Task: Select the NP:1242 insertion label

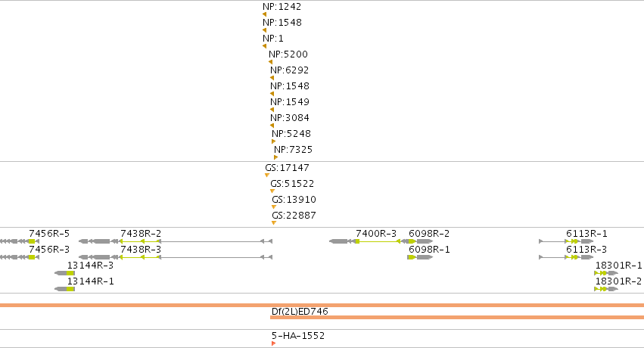Action: click(282, 7)
